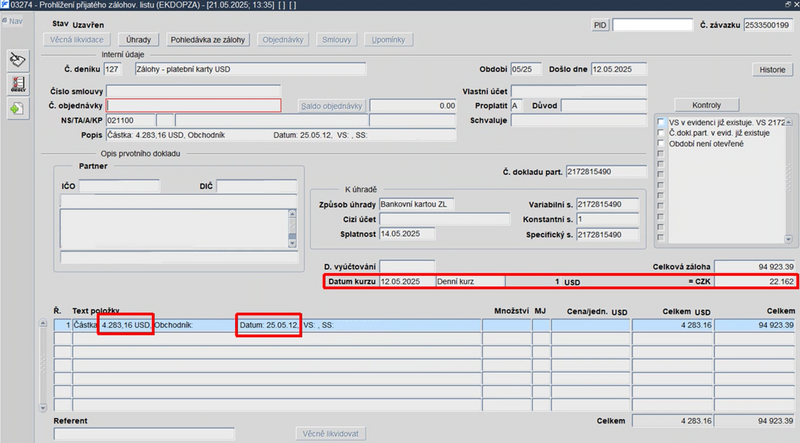Focus the IČO field
The width and height of the screenshot is (800, 443).
click(119, 186)
